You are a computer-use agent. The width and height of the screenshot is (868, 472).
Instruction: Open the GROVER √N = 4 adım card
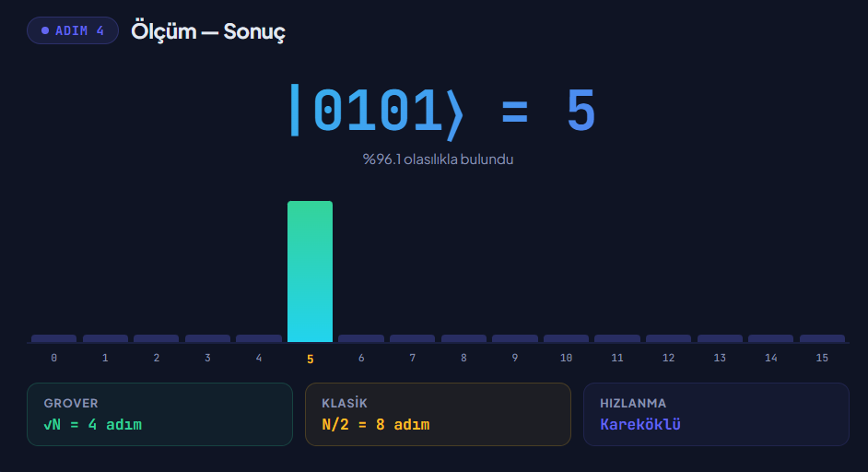coord(159,415)
